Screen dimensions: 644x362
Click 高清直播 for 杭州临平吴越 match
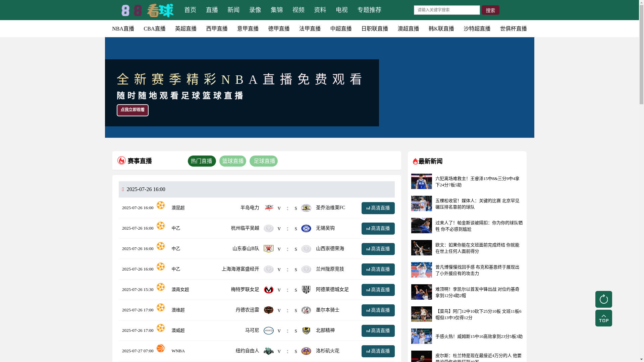click(378, 229)
